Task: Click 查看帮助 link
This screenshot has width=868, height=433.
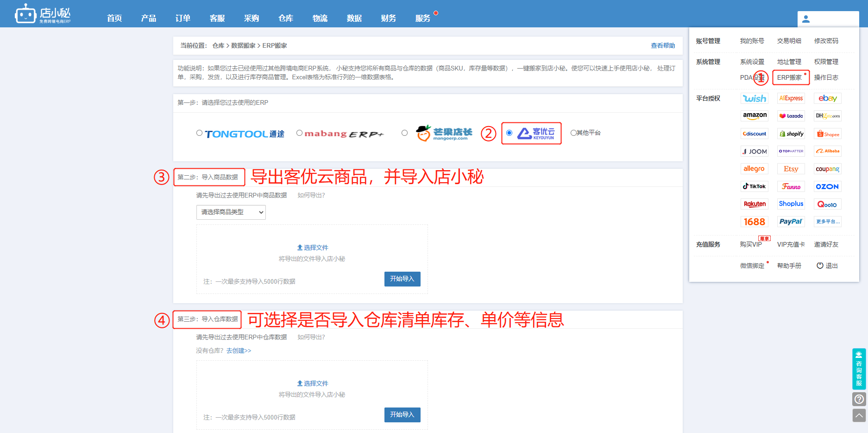Action: [663, 45]
